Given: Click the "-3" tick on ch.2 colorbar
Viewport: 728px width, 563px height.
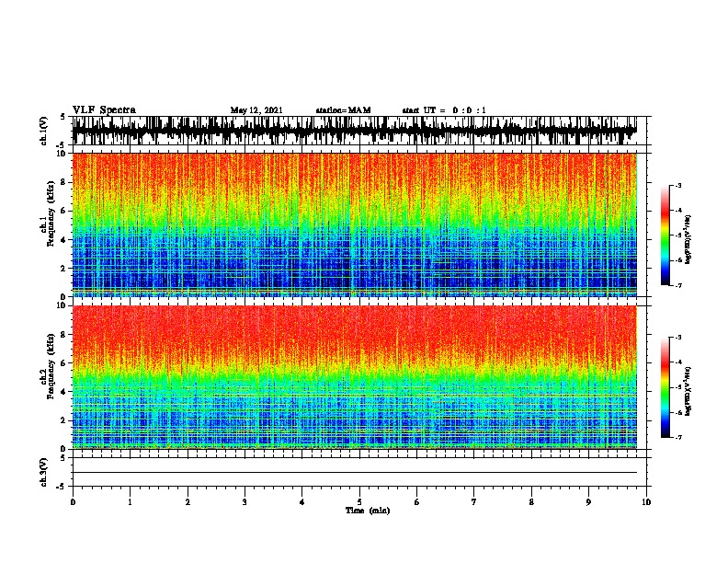Looking at the screenshot, I should click(x=678, y=338).
